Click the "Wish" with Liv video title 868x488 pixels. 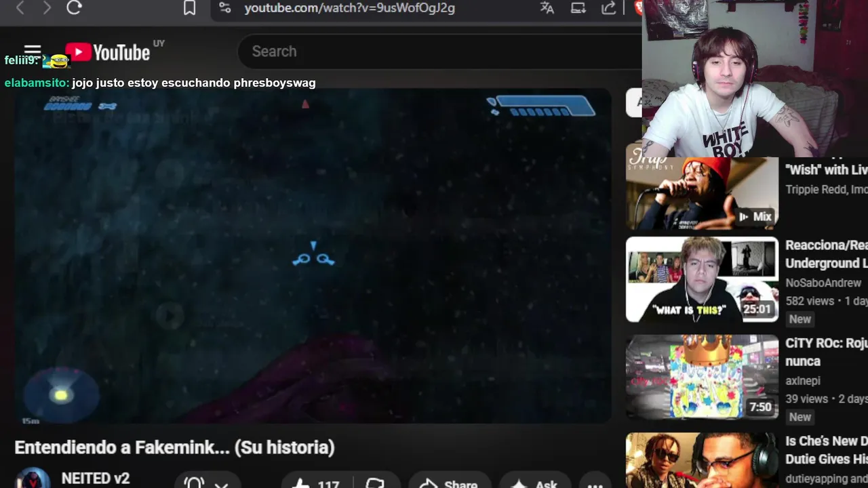pos(826,169)
